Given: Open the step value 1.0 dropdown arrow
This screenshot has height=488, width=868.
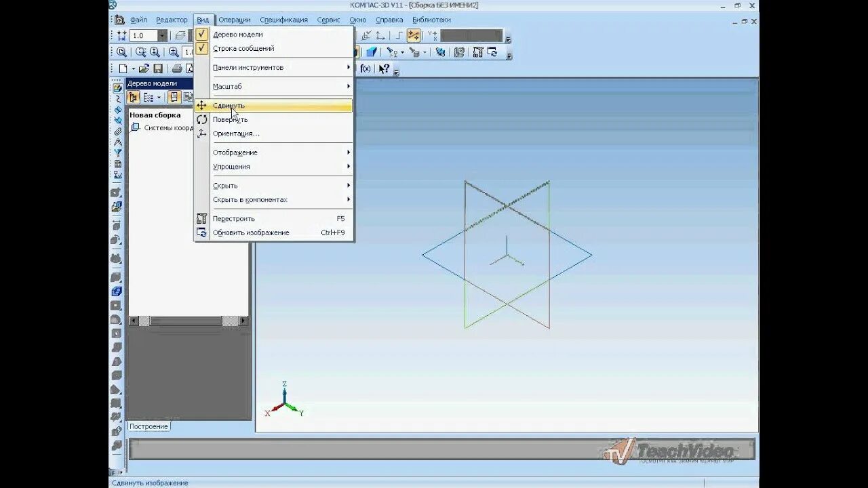Looking at the screenshot, I should click(x=163, y=35).
